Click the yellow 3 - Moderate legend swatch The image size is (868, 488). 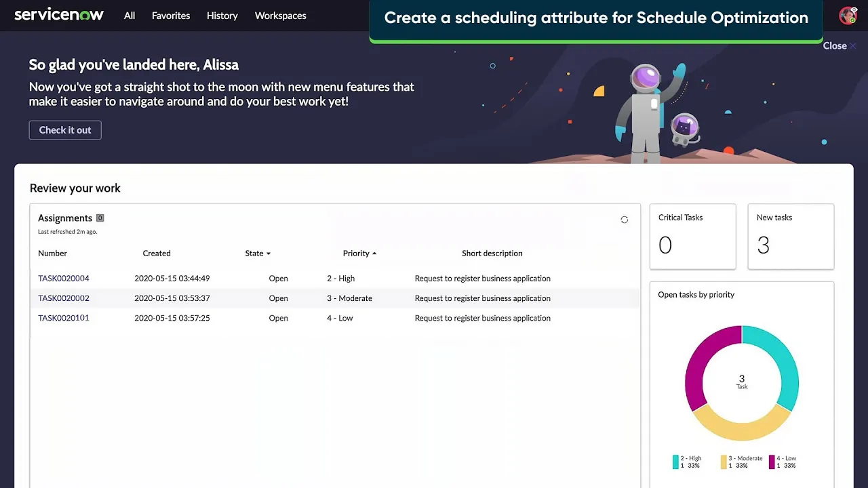(x=724, y=462)
